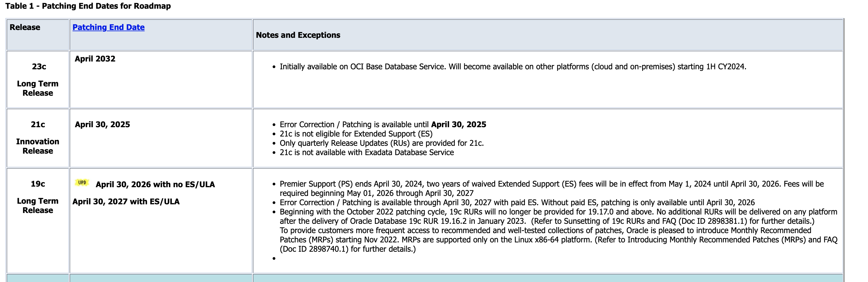
Task: Click the OCI Base Database Service note
Action: click(513, 67)
